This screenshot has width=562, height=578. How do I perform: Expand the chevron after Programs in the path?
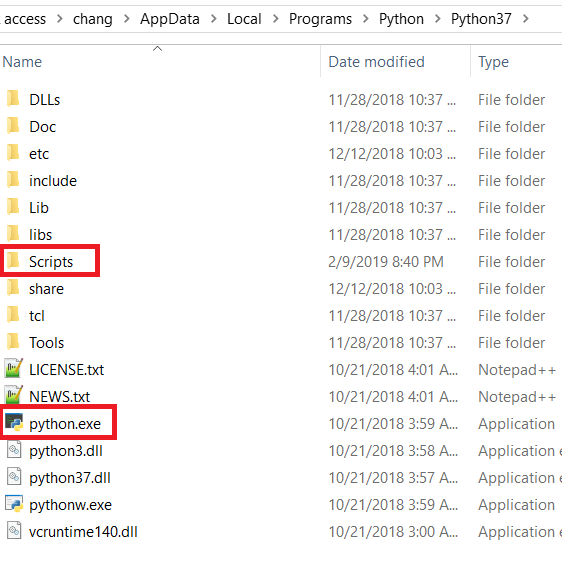point(366,18)
